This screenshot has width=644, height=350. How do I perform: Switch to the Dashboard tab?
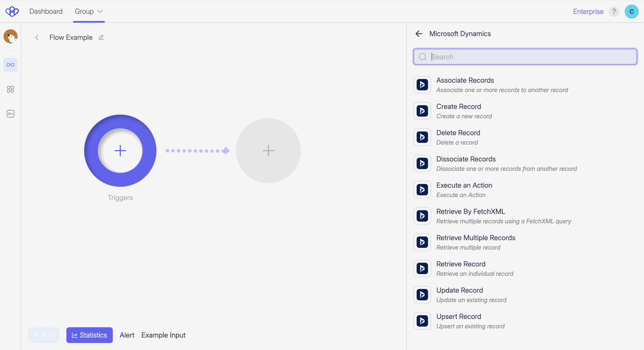[46, 11]
